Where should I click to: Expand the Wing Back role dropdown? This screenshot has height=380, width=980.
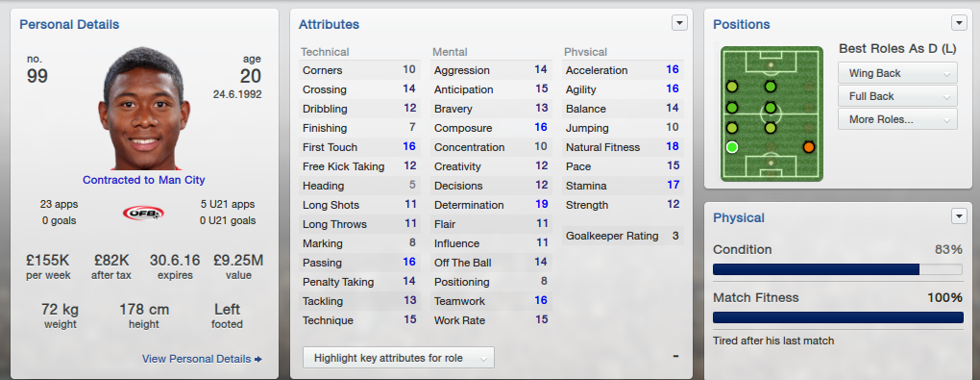coord(897,73)
